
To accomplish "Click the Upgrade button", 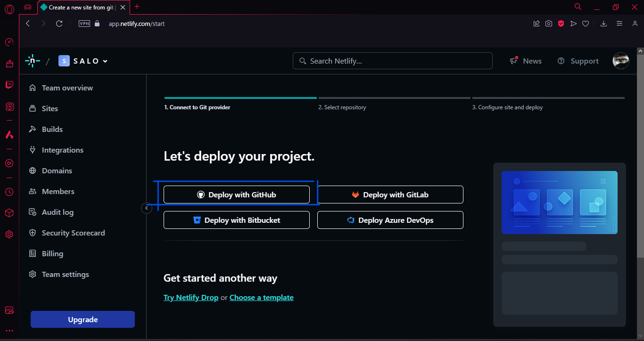I will click(x=83, y=319).
